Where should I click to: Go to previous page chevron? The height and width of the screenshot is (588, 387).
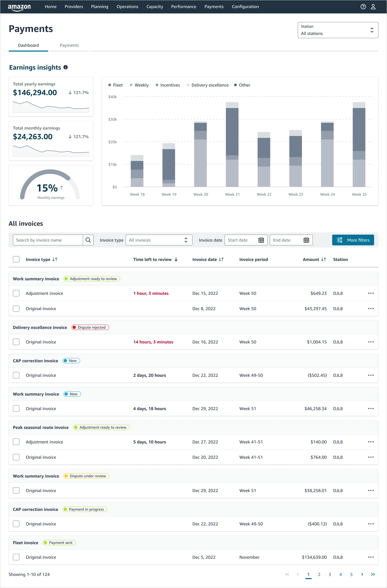298,574
